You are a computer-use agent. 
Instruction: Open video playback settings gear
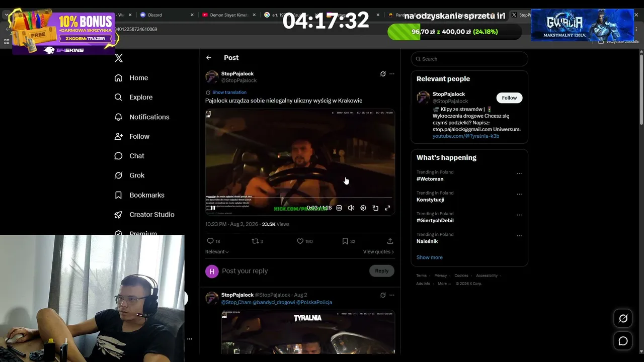click(363, 208)
